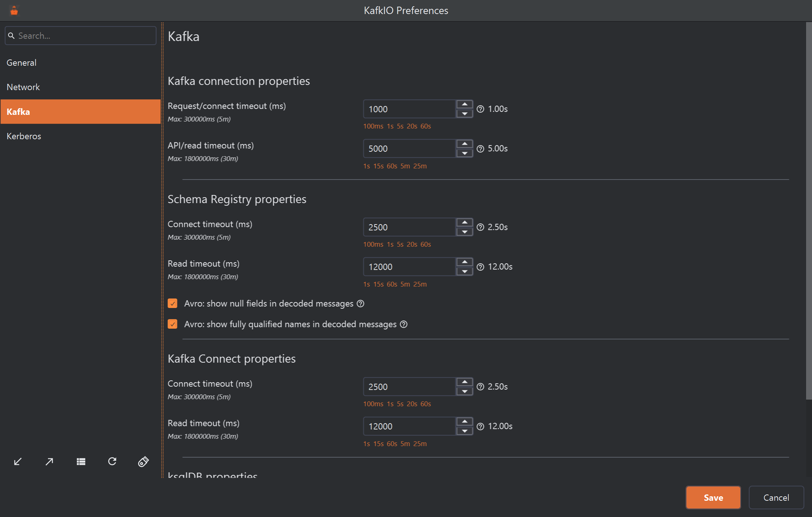This screenshot has width=812, height=517.
Task: Click the USB flash drive icon in sidebar footer
Action: pyautogui.click(x=144, y=462)
